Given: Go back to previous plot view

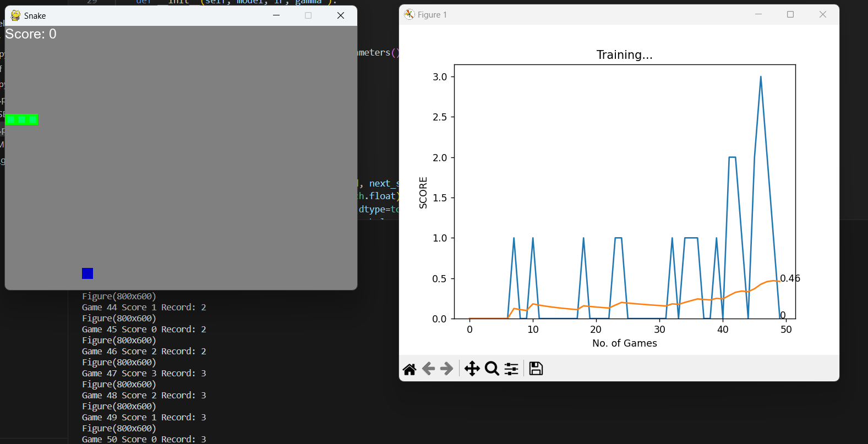Looking at the screenshot, I should coord(428,369).
